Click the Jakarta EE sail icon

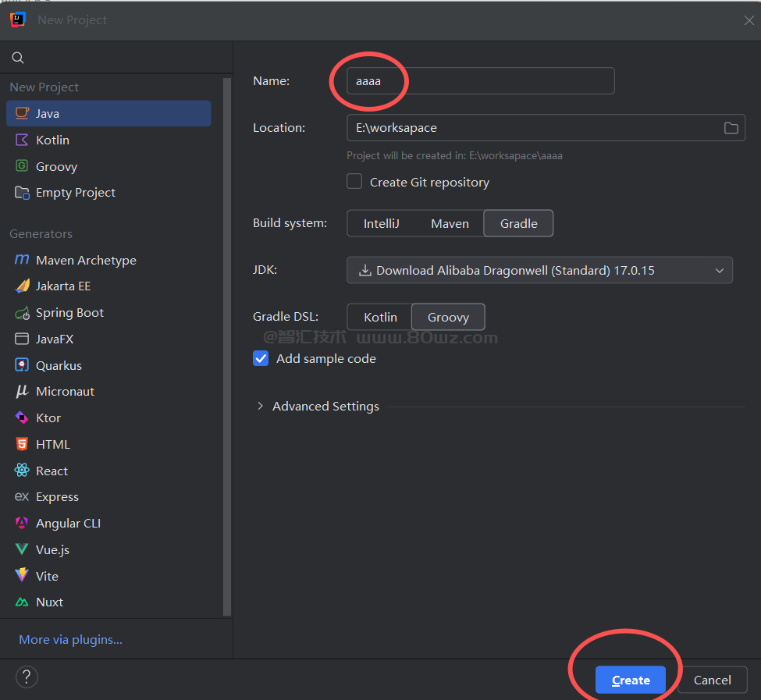tap(22, 286)
